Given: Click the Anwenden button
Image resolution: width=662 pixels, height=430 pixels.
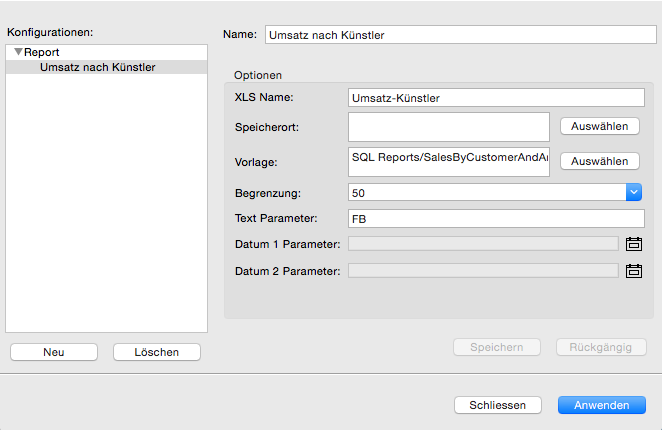Looking at the screenshot, I should (602, 405).
